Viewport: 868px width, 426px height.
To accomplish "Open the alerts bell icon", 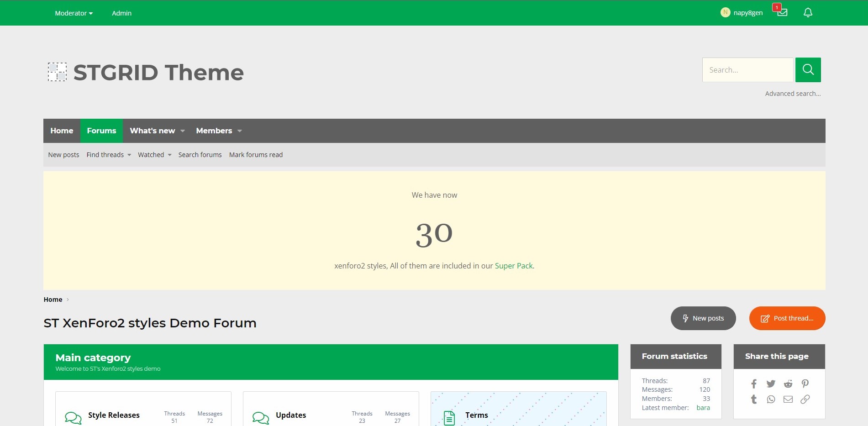I will tap(808, 13).
